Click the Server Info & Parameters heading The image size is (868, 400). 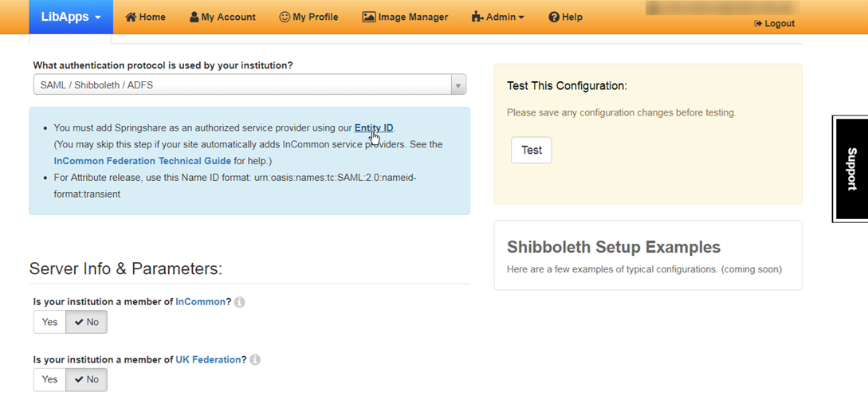click(126, 269)
